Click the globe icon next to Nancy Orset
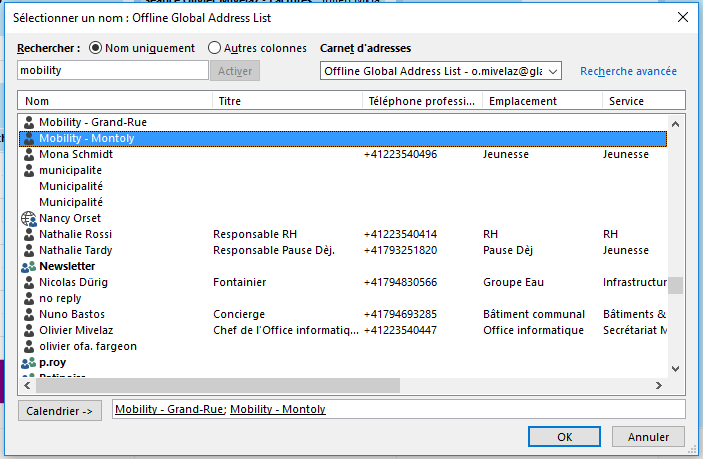This screenshot has width=703, height=459. pos(28,218)
